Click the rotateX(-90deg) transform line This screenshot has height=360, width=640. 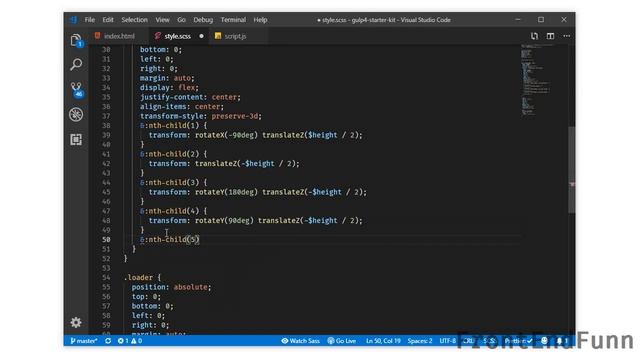[256, 135]
